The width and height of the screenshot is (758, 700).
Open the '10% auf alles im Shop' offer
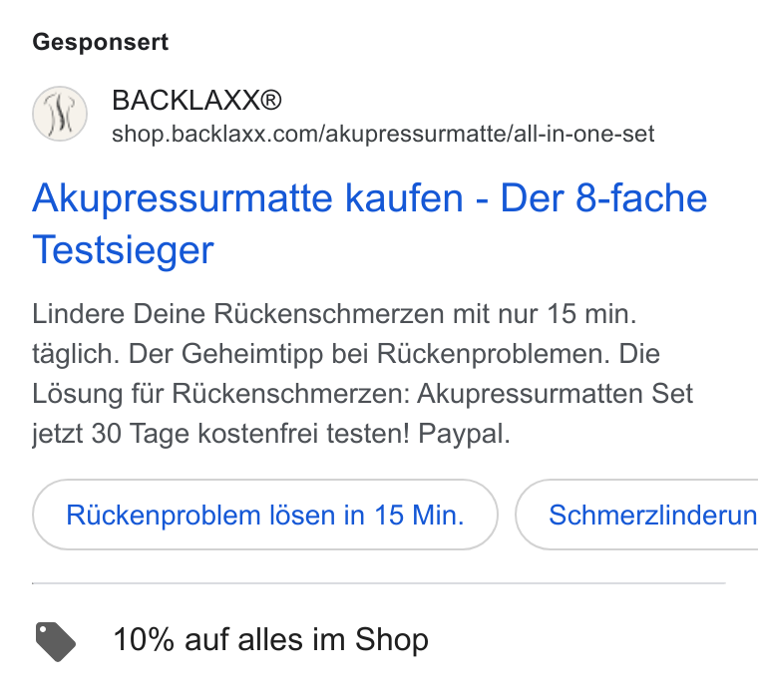[270, 639]
